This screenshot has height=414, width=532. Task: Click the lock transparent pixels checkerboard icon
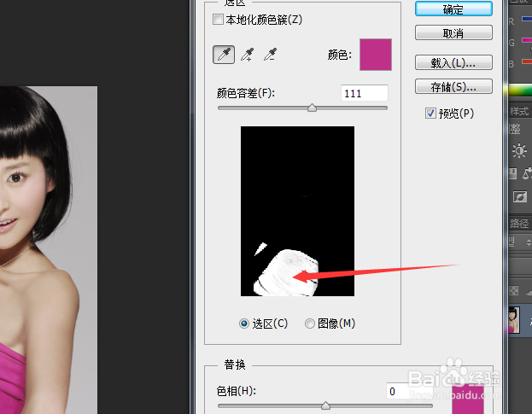coord(514,290)
